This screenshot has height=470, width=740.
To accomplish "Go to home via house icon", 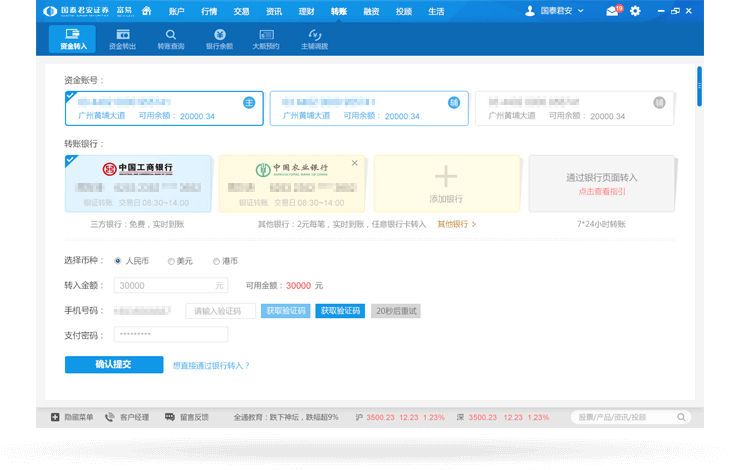I will 147,10.
